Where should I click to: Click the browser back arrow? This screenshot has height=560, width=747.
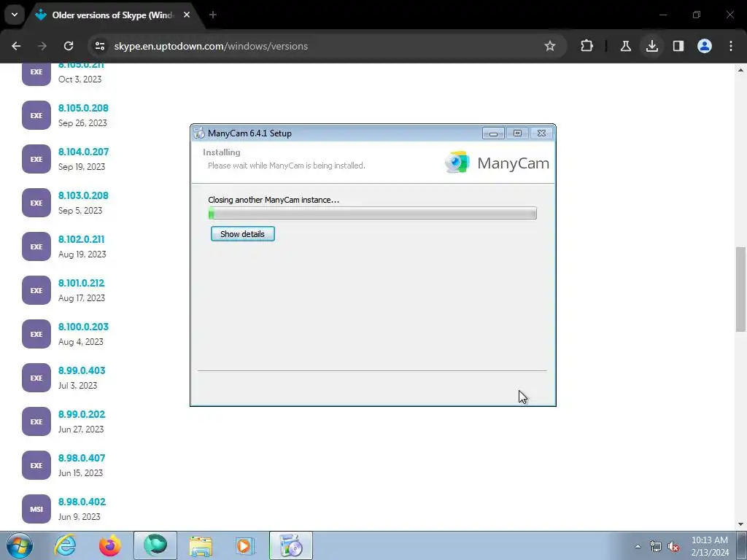(16, 46)
